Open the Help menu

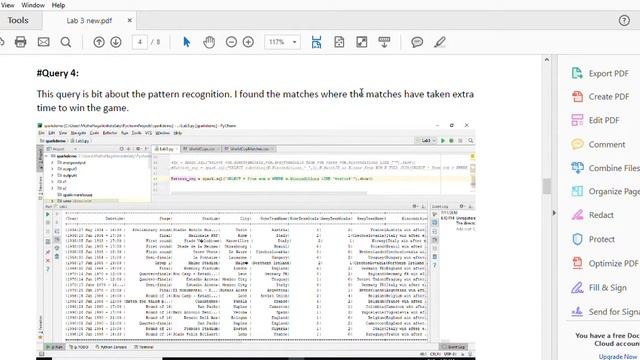pos(58,5)
